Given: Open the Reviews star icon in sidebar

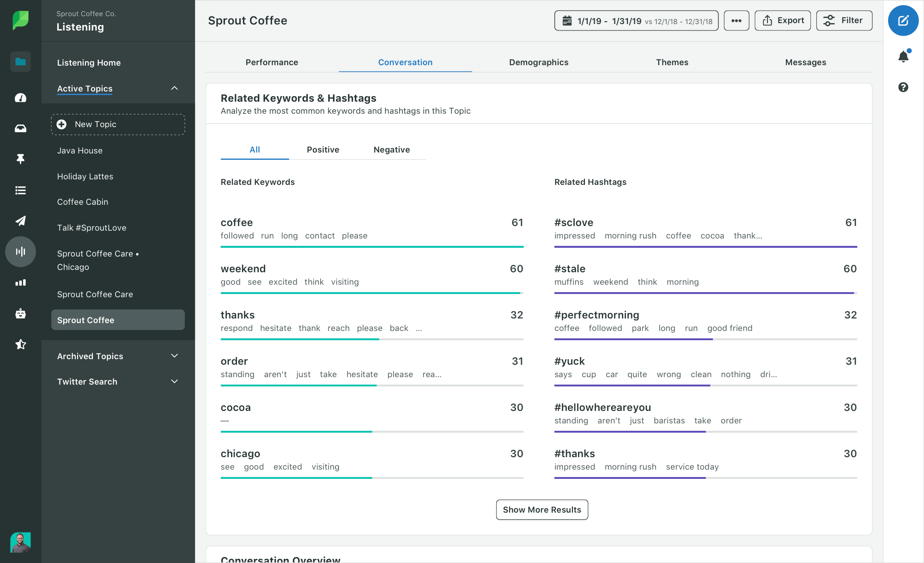Looking at the screenshot, I should click(x=20, y=344).
